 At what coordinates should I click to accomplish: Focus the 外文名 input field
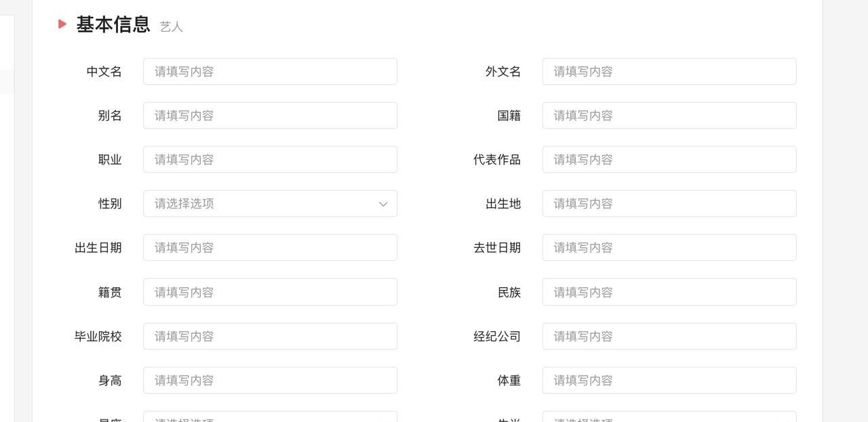point(669,71)
